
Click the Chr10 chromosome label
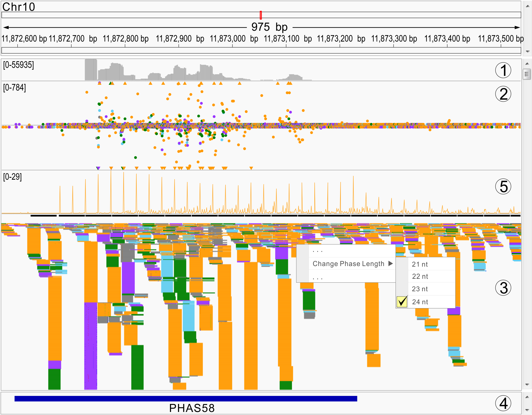[19, 7]
